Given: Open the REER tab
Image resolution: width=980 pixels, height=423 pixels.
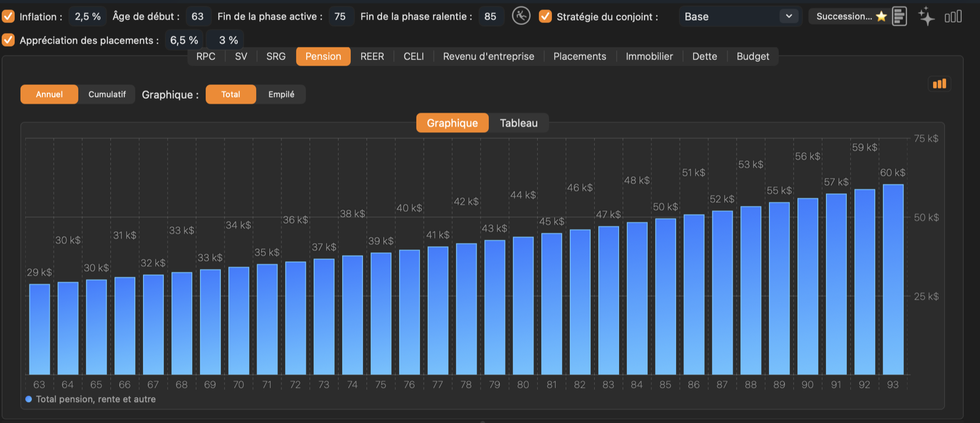Looking at the screenshot, I should 372,56.
